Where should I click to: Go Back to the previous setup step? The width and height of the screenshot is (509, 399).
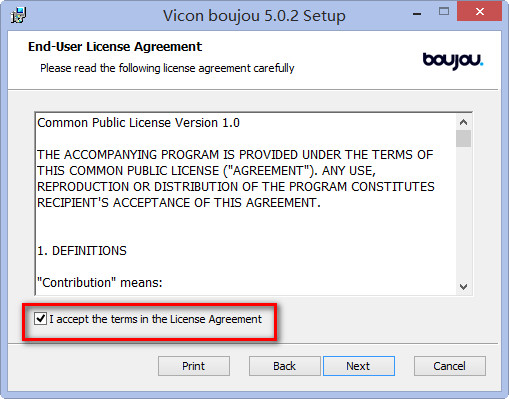pos(284,366)
